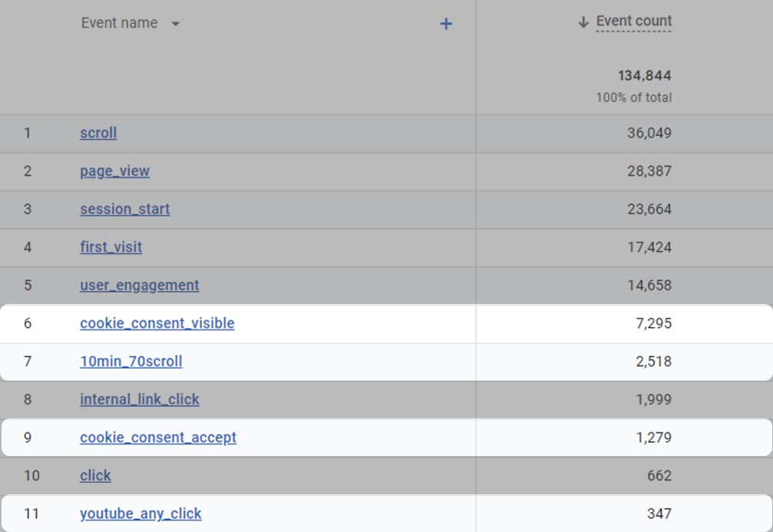Open the youtube_any_click event link

click(140, 514)
